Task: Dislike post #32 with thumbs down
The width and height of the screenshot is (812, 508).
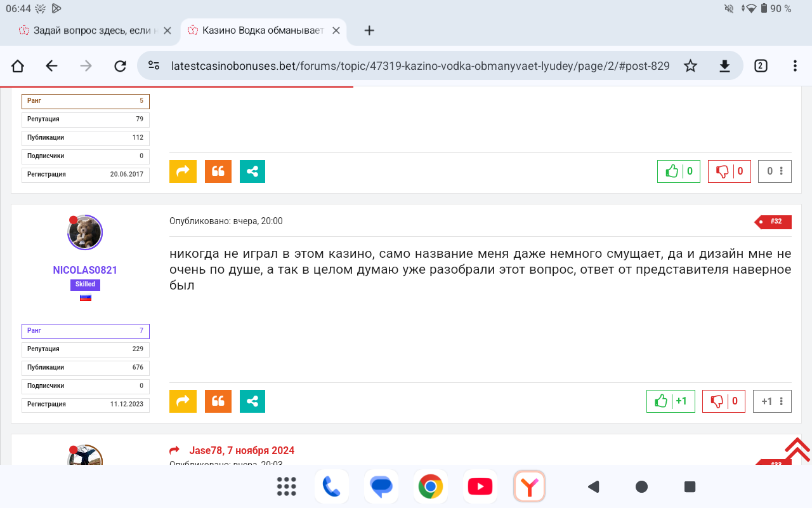Action: coord(717,401)
